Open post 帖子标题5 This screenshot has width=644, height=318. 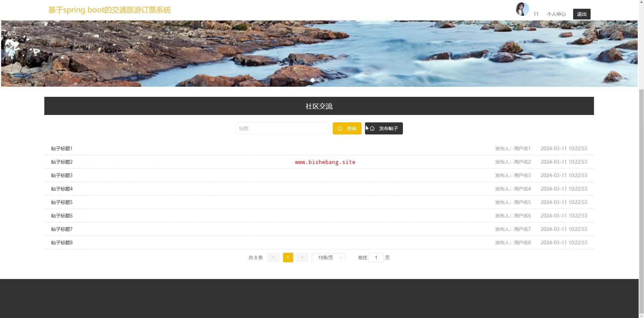click(62, 202)
